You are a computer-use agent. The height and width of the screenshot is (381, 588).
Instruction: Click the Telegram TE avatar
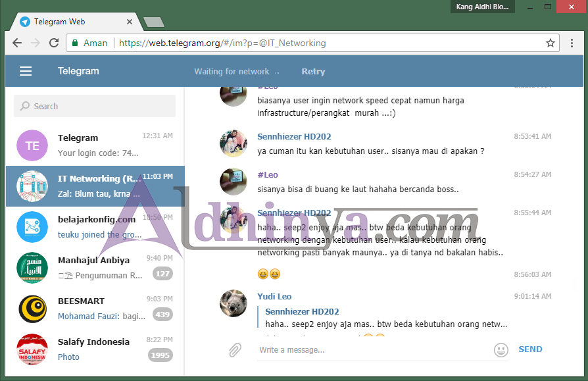coord(32,145)
